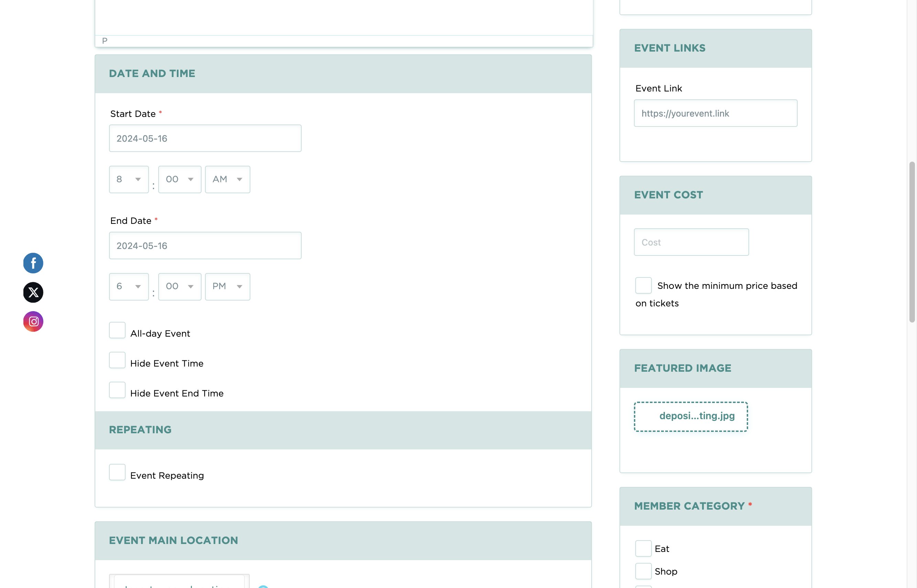Open the end minutes dropdown
The image size is (917, 588).
tap(180, 287)
